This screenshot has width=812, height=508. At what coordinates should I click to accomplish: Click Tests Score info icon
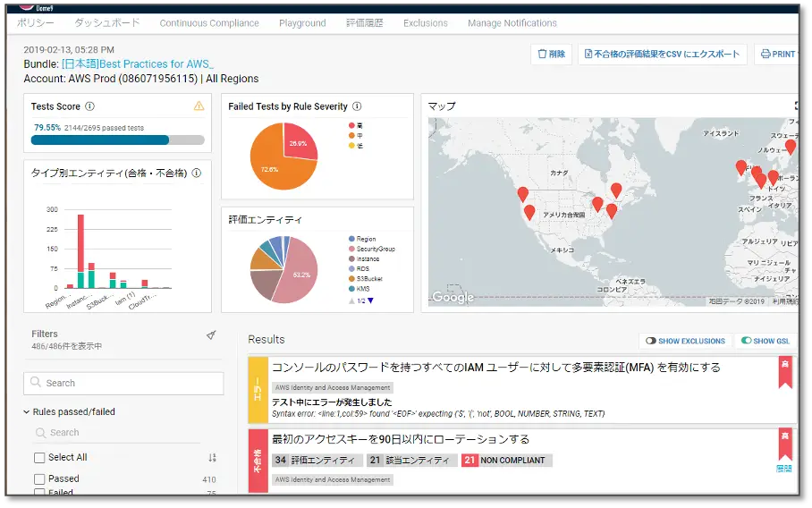[x=89, y=106]
